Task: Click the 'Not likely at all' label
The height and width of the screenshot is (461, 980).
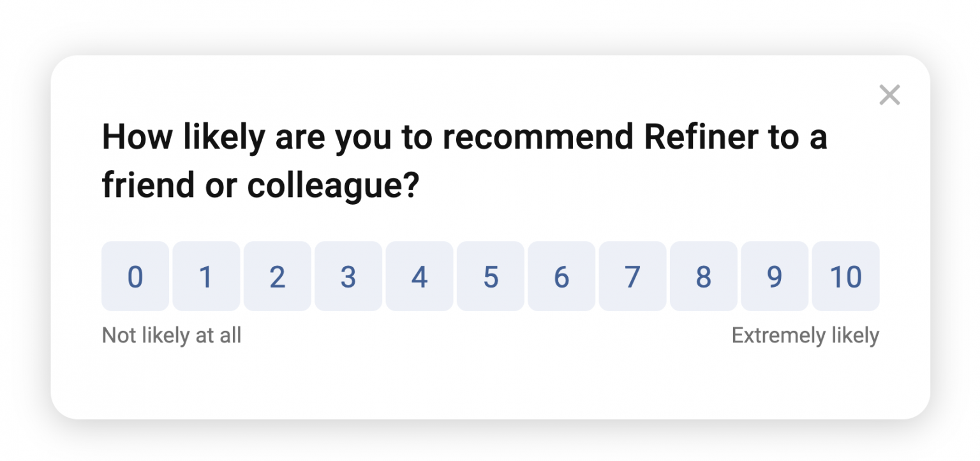Action: [x=171, y=334]
